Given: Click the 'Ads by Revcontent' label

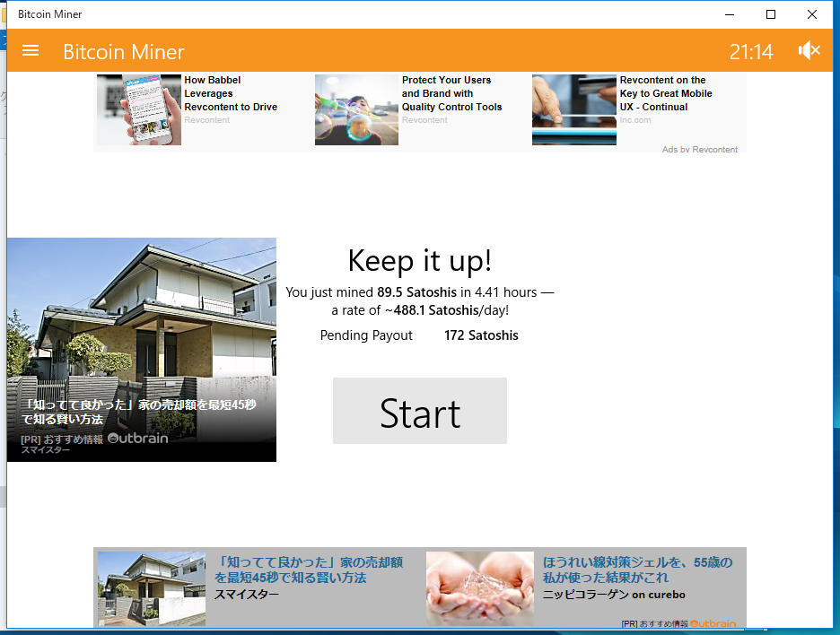Looking at the screenshot, I should [x=700, y=150].
